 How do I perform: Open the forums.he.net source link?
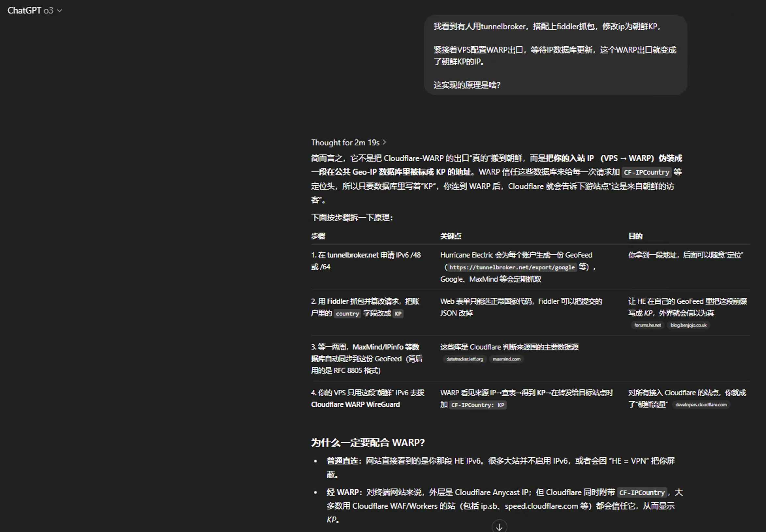647,325
